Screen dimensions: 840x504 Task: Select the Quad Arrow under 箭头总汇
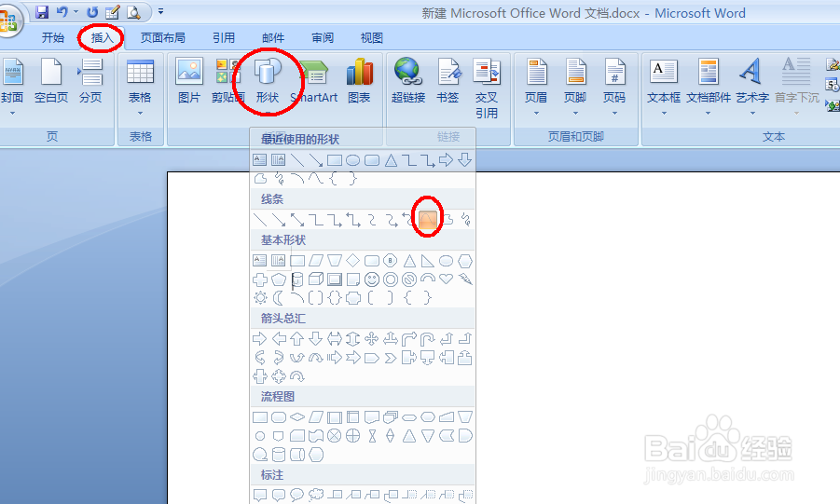click(x=371, y=338)
